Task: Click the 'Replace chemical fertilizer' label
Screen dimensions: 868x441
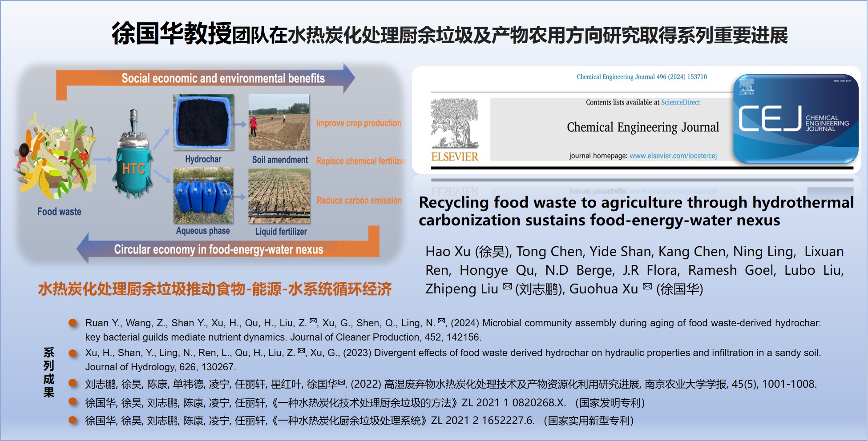Action: [x=360, y=161]
